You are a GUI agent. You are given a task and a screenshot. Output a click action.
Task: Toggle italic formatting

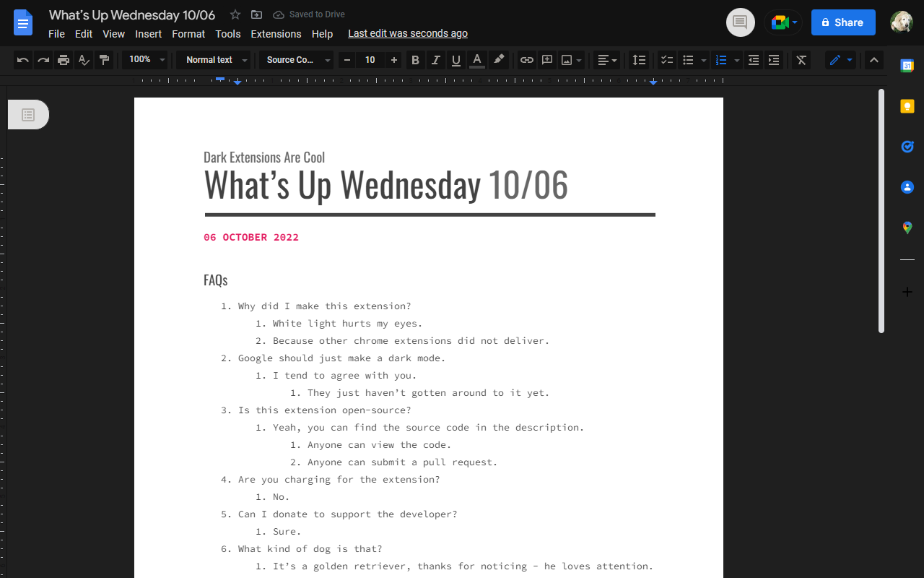tap(435, 60)
